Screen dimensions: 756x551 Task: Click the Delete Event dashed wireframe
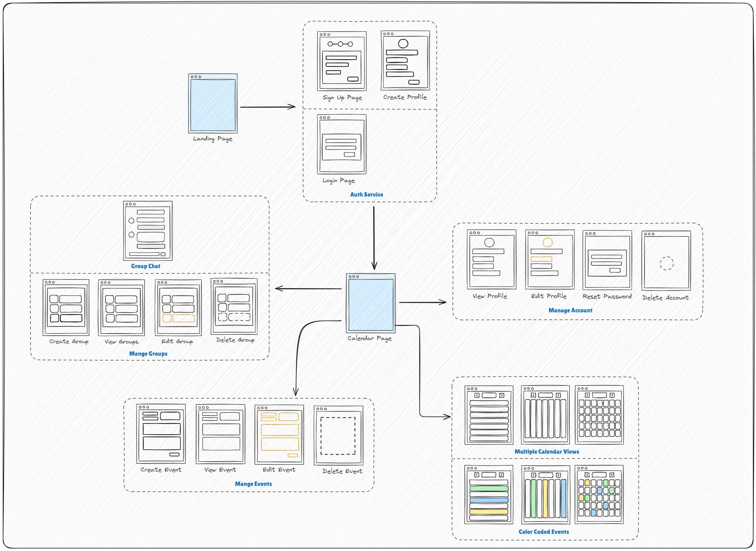click(x=338, y=436)
